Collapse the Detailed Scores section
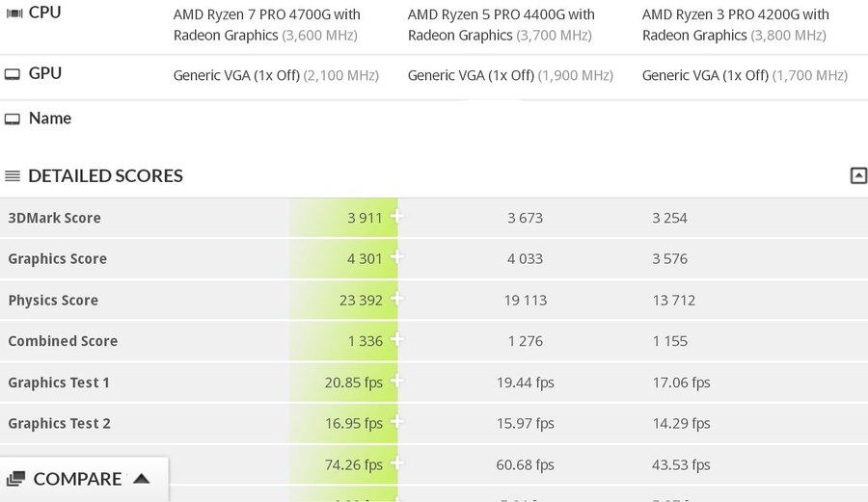The height and width of the screenshot is (502, 868). coord(858,175)
